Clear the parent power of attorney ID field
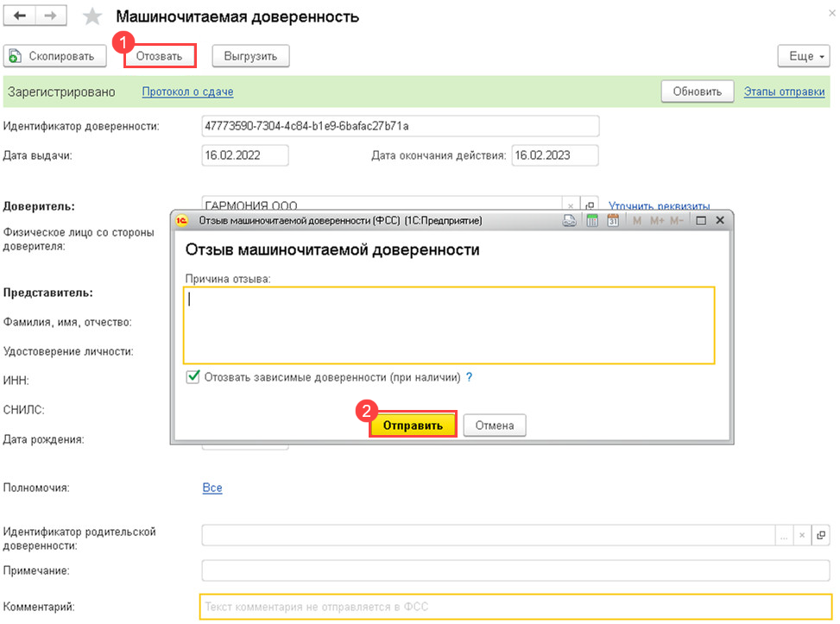The width and height of the screenshot is (840, 624). (802, 535)
